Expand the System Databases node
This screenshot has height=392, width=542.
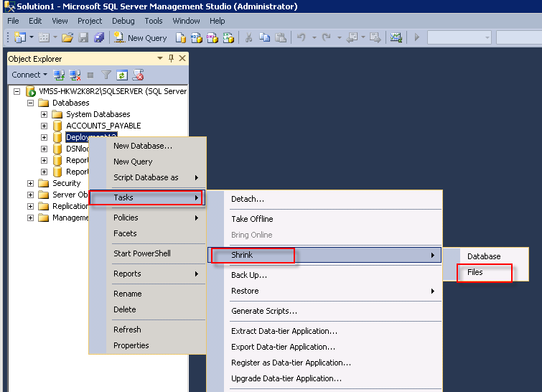[x=44, y=114]
